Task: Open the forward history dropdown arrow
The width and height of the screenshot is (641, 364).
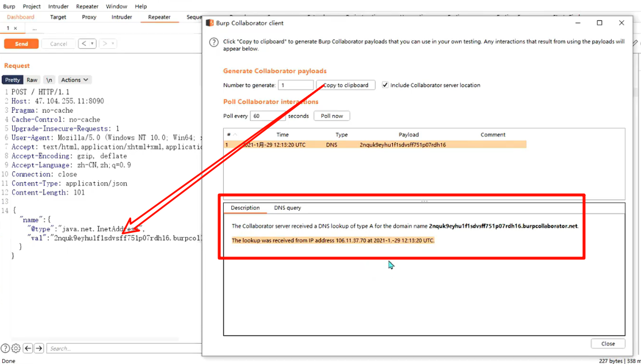Action: click(113, 44)
